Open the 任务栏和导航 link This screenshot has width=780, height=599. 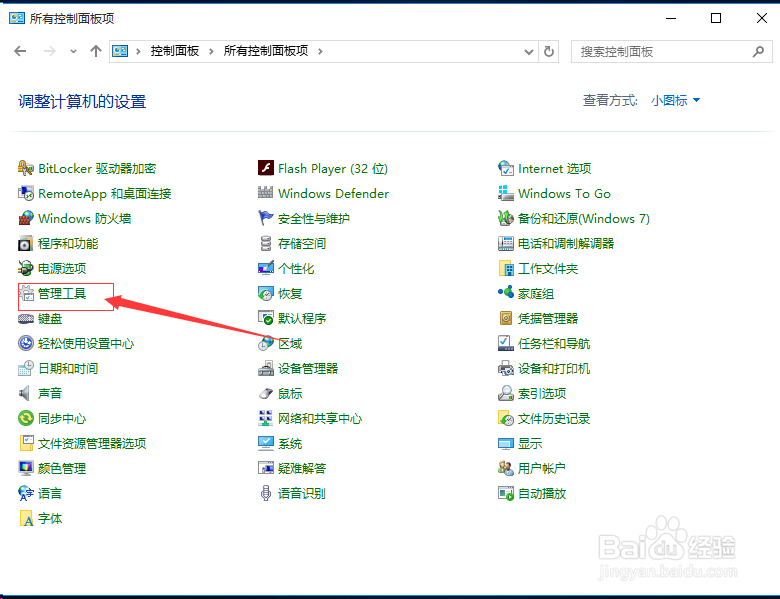tap(554, 343)
